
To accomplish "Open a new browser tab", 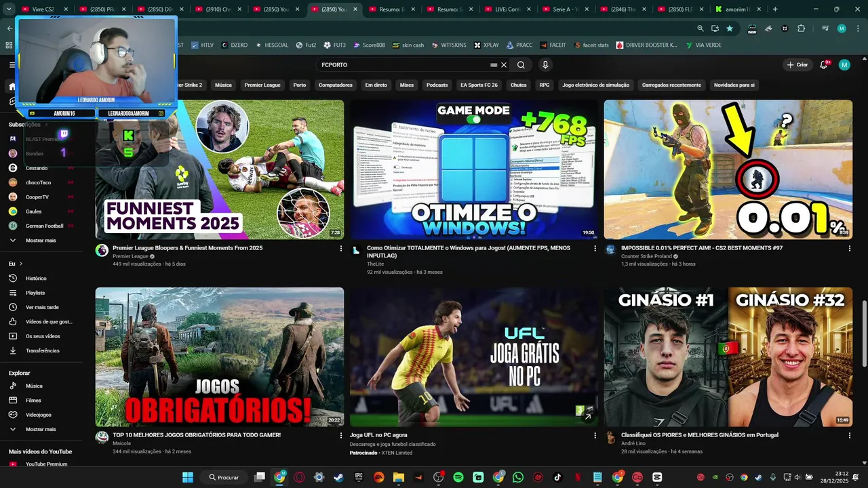I will (775, 9).
